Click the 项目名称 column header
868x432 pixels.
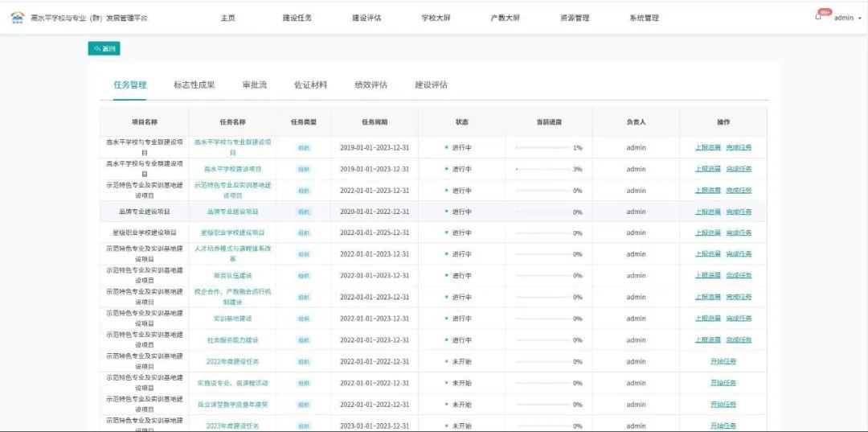(x=144, y=121)
